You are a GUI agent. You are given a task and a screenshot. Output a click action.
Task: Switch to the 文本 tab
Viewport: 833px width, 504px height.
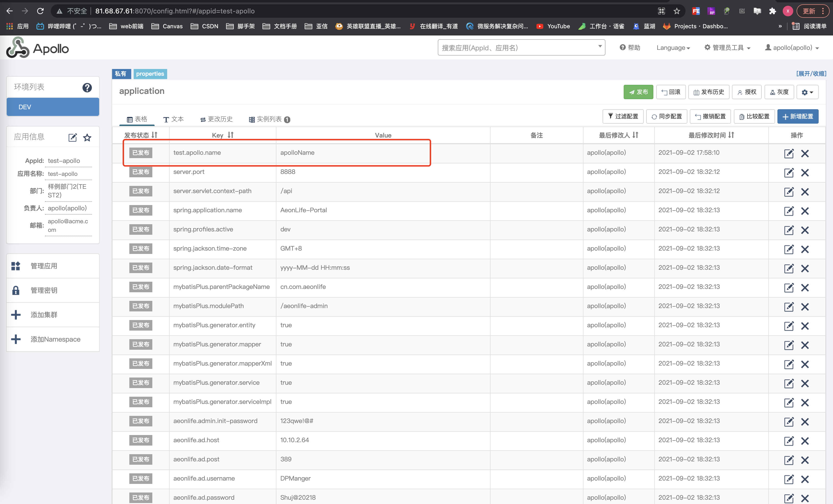pos(173,119)
